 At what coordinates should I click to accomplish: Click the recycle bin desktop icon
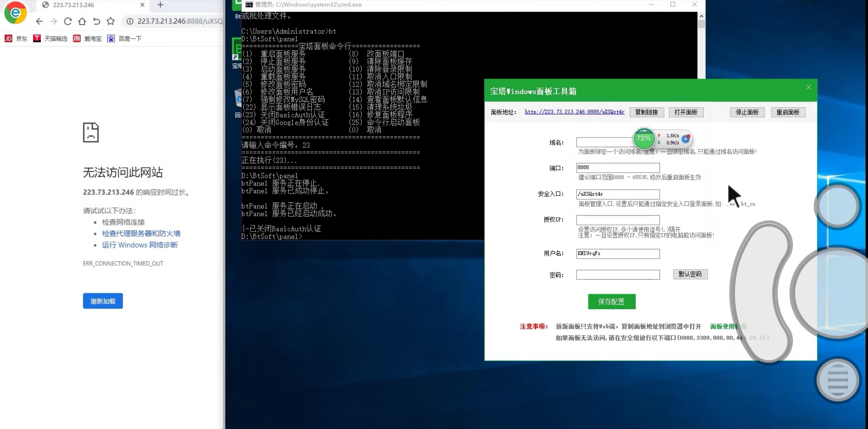[238, 102]
